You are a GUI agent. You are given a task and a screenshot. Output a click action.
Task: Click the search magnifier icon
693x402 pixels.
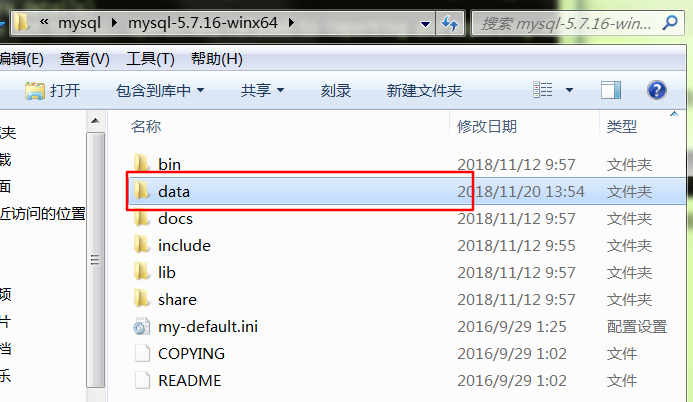[x=670, y=23]
